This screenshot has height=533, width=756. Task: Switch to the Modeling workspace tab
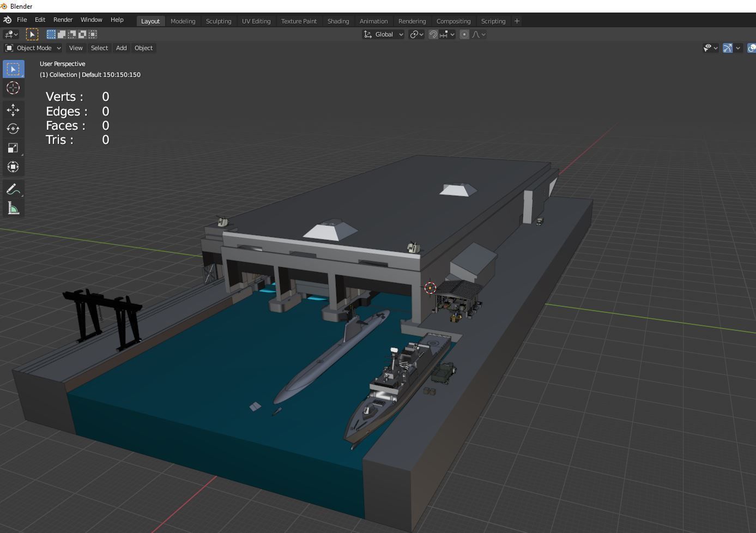pyautogui.click(x=183, y=21)
